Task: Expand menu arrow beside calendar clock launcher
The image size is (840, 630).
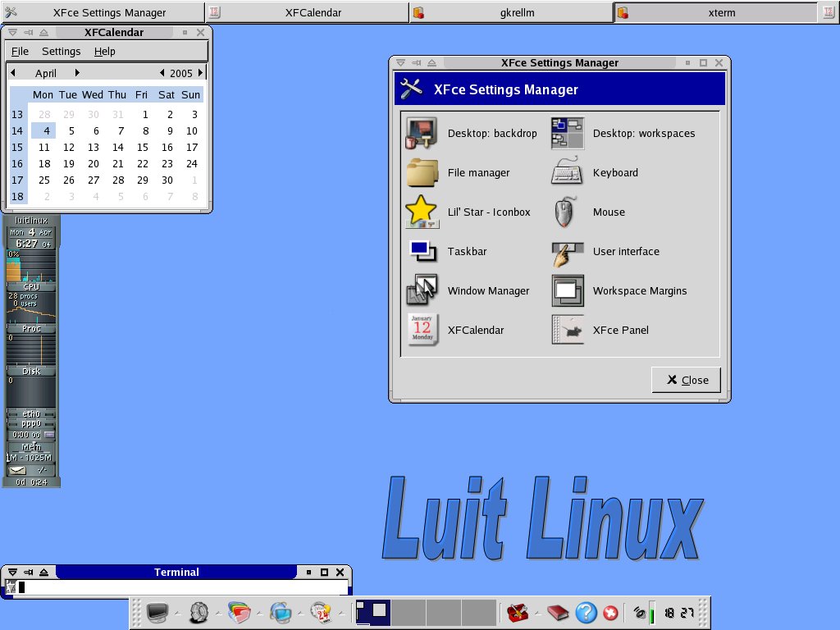Action: point(340,614)
